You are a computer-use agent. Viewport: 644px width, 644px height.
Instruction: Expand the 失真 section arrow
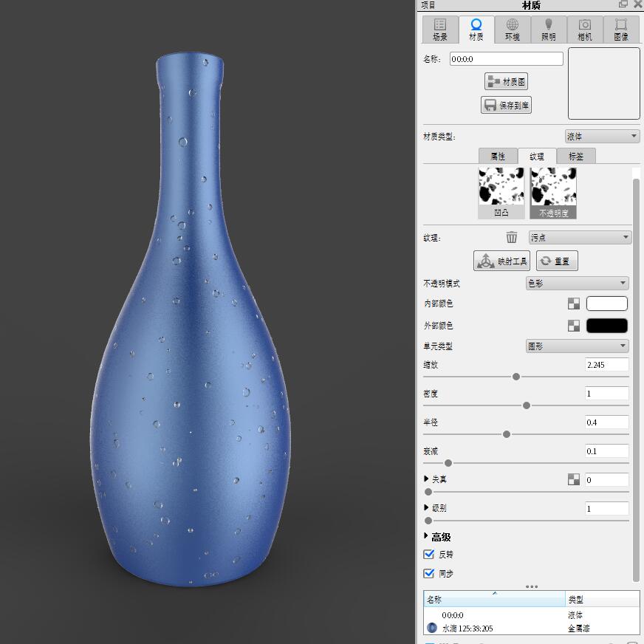[426, 479]
